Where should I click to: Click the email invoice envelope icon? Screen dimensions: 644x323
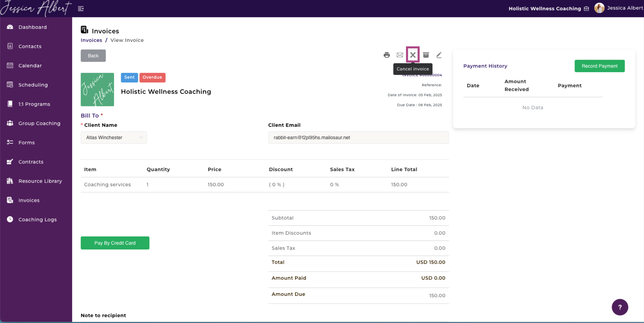coord(400,55)
